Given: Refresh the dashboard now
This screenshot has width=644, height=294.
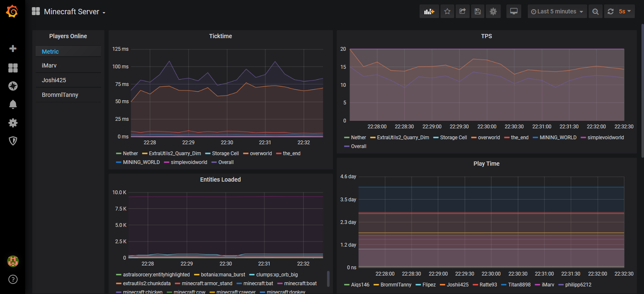Looking at the screenshot, I should point(610,11).
